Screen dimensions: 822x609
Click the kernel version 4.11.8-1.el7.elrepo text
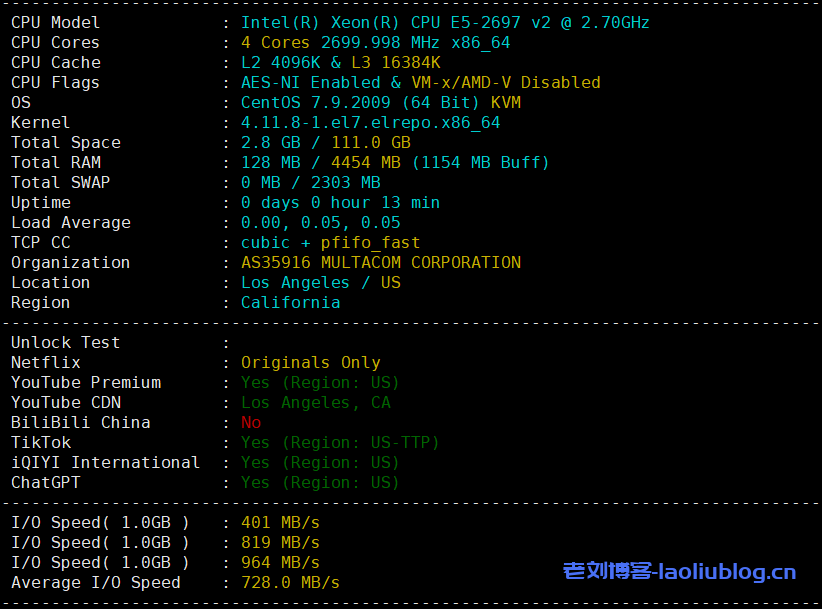point(370,122)
